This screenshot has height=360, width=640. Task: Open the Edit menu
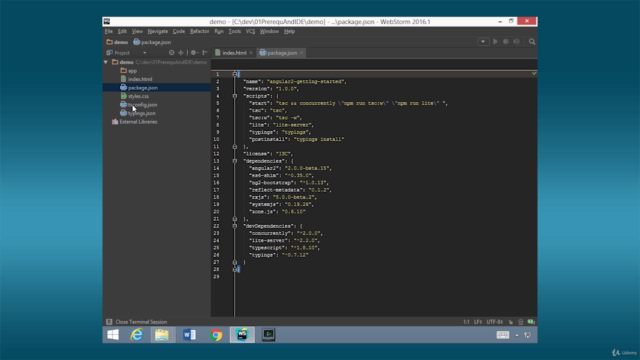(x=122, y=31)
